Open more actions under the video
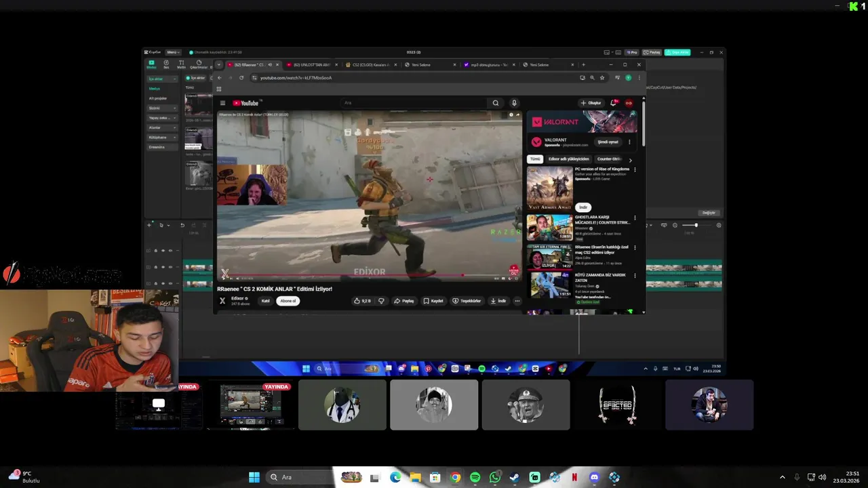The height and width of the screenshot is (488, 868). pos(517,301)
